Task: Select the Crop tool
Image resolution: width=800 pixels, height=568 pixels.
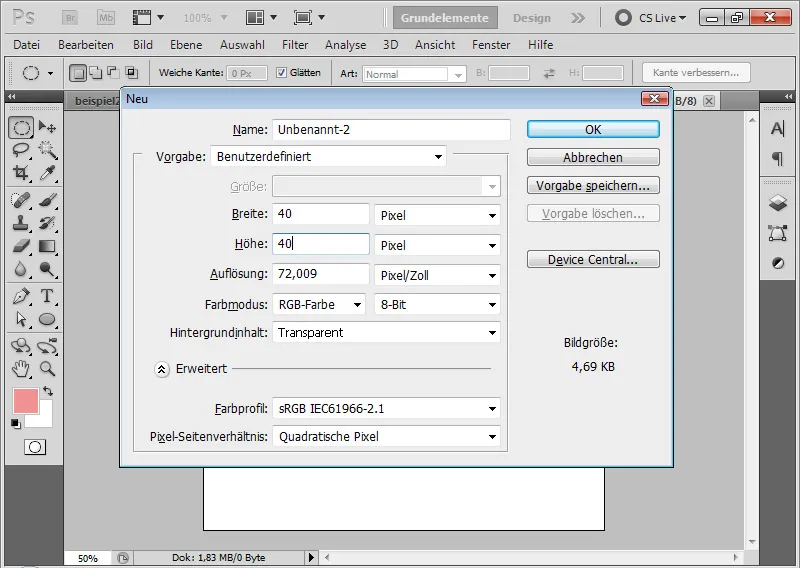Action: pos(21,173)
